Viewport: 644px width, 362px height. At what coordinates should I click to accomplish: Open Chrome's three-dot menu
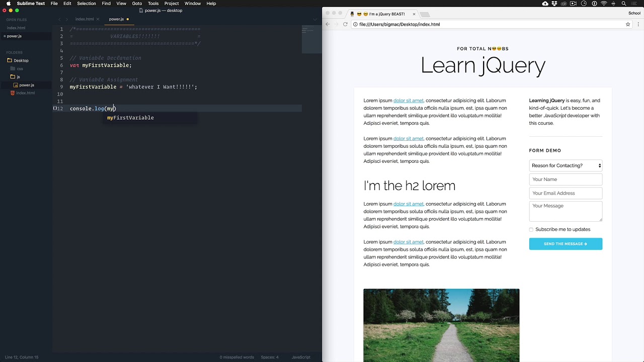[638, 24]
